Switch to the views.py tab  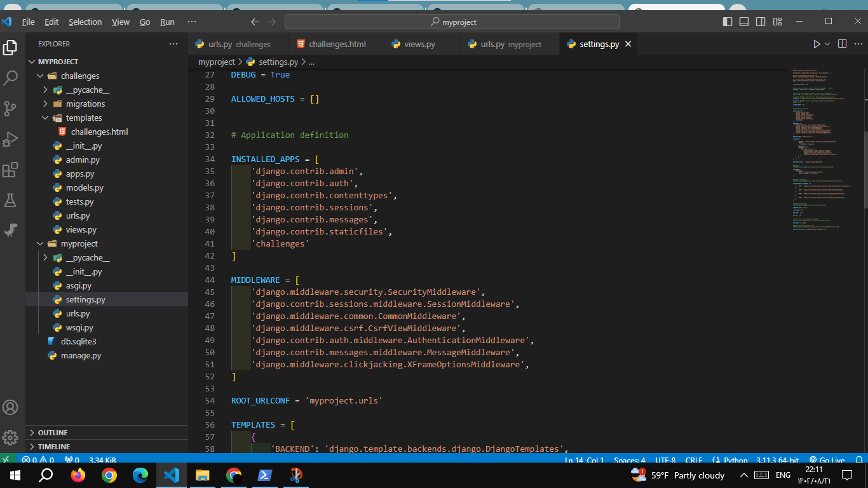[x=419, y=44]
